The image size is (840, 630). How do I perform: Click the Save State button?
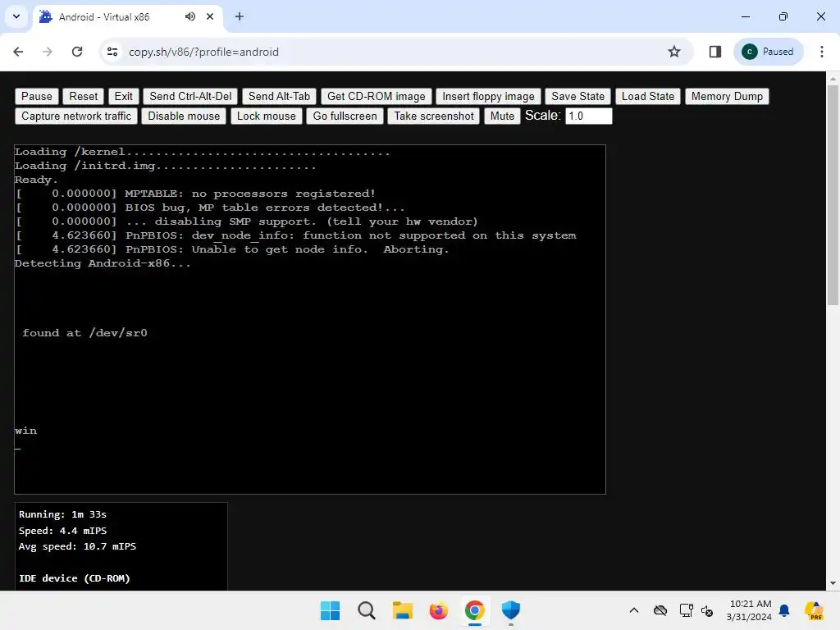pyautogui.click(x=578, y=97)
